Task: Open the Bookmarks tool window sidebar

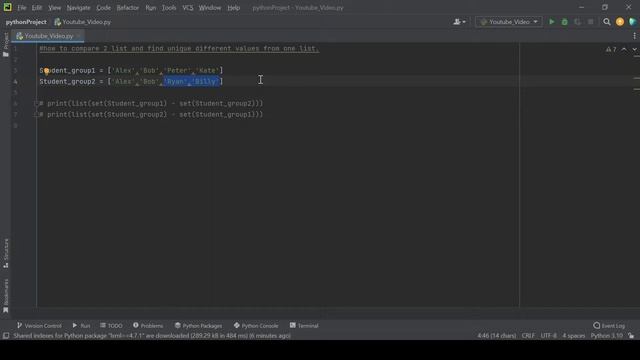Action: click(6, 296)
